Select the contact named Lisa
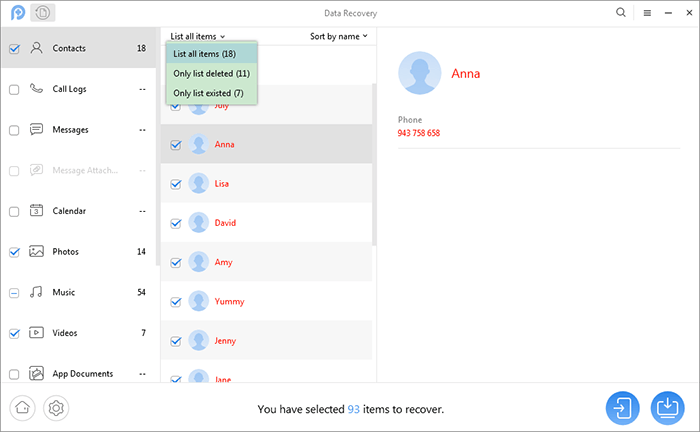The width and height of the screenshot is (700, 432). tap(221, 183)
